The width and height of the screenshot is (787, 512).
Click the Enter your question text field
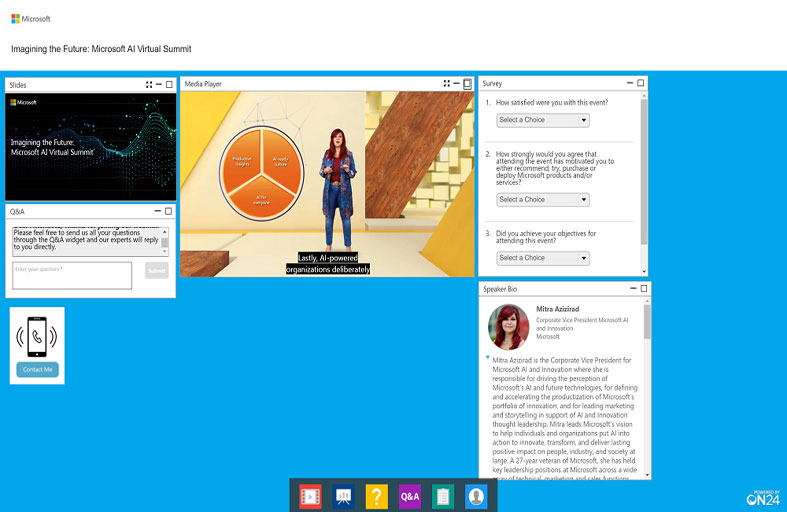coord(72,275)
